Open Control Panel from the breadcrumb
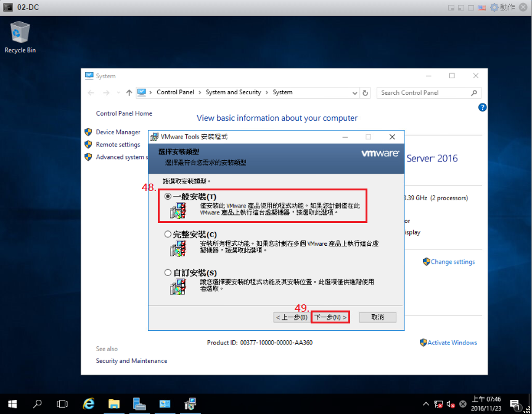This screenshot has height=414, width=532. [175, 92]
